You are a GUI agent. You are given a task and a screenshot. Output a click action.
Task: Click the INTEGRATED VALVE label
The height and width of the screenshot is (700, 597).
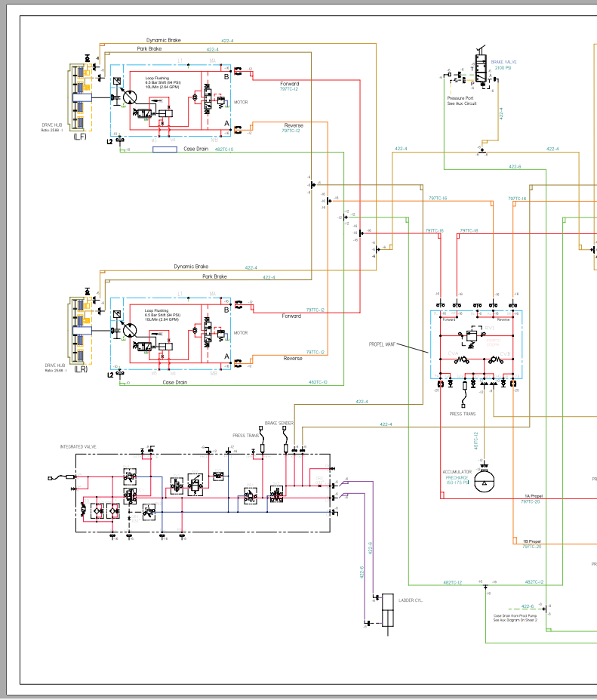pyautogui.click(x=78, y=447)
